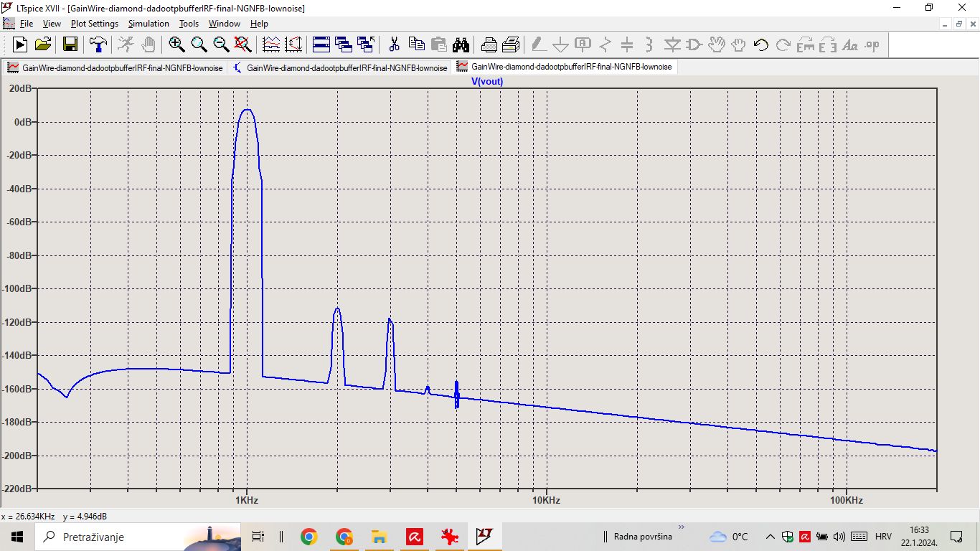This screenshot has height=551, width=980.
Task: Click the -100dB vertical axis label
Action: (18, 288)
